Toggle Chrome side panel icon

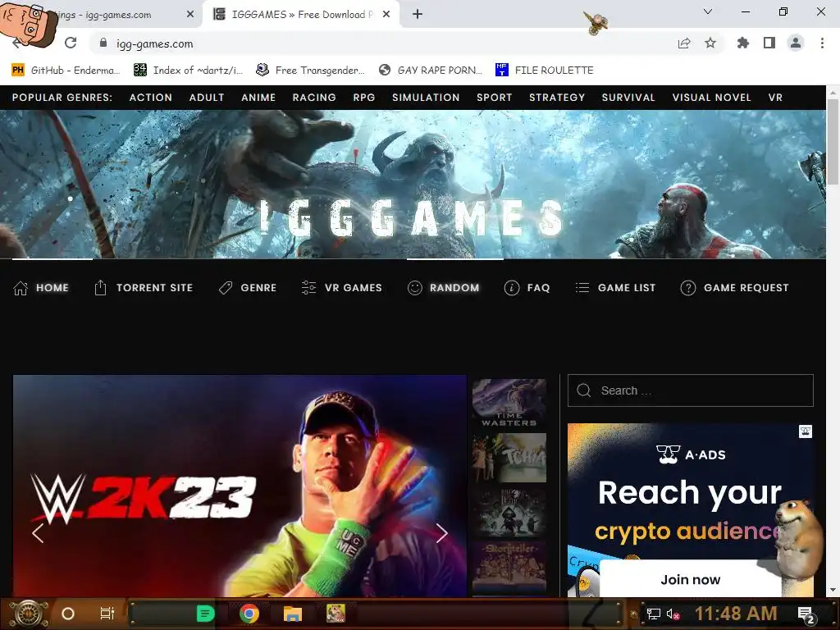769,43
